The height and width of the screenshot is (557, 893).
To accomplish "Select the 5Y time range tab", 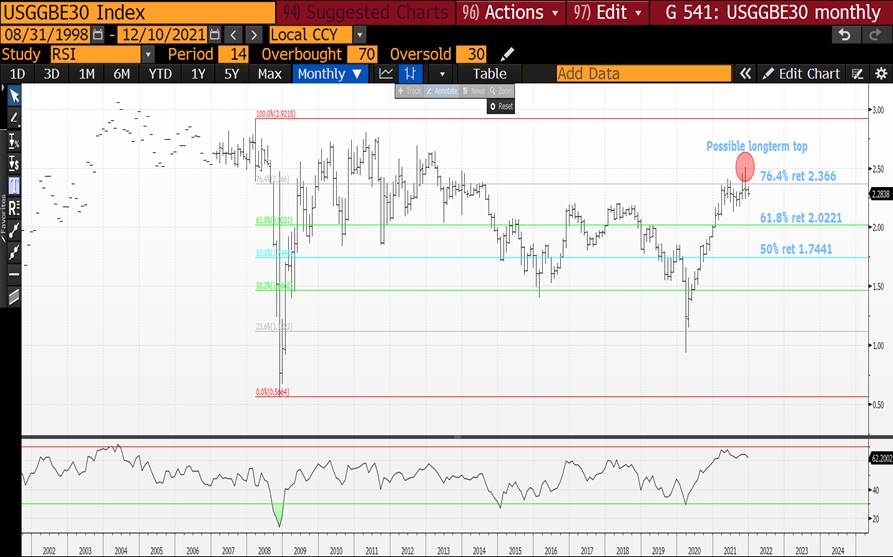I will pos(231,74).
